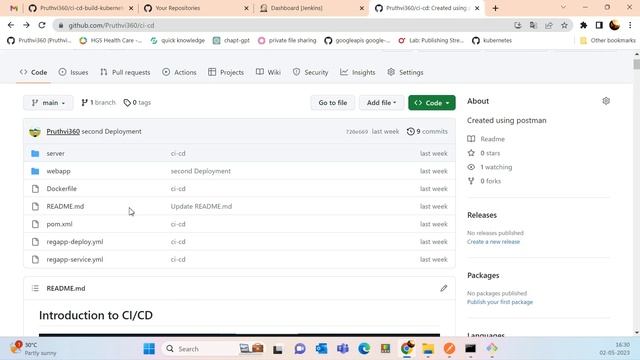Viewport: 640px width, 360px height.
Task: View the 0 tags link
Action: pyautogui.click(x=137, y=102)
